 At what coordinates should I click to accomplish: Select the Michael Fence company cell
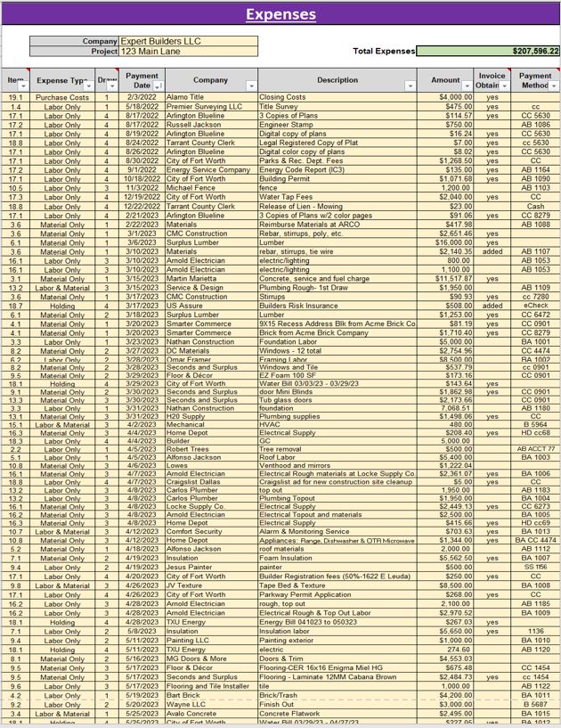tap(212, 188)
